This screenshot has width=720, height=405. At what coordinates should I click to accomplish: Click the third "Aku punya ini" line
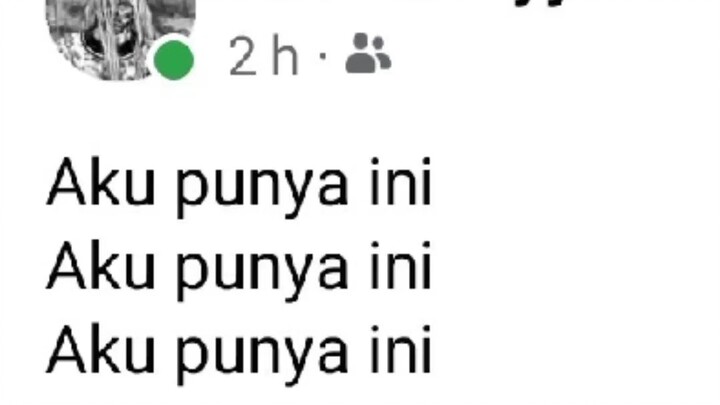pyautogui.click(x=239, y=353)
